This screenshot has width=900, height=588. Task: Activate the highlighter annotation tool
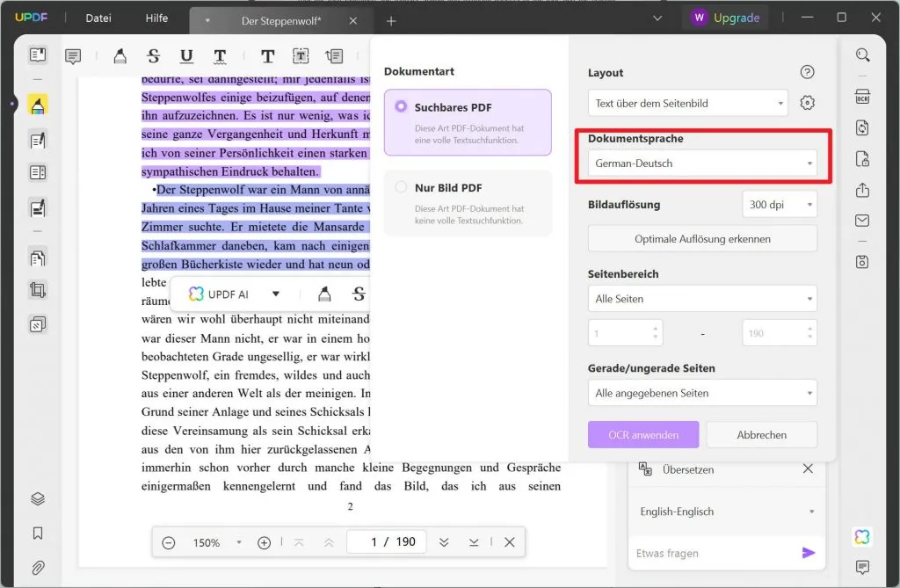tap(120, 55)
